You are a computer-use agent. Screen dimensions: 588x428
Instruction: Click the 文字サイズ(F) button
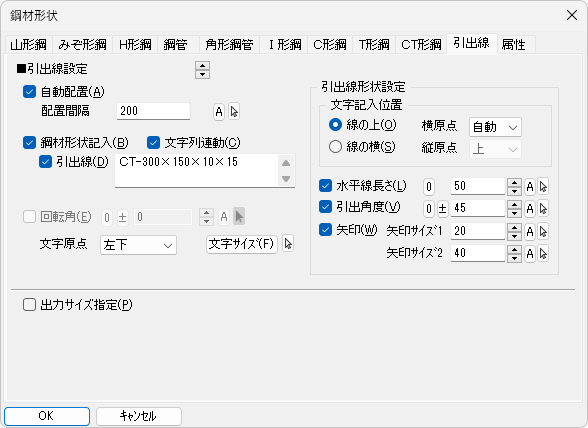tap(242, 244)
